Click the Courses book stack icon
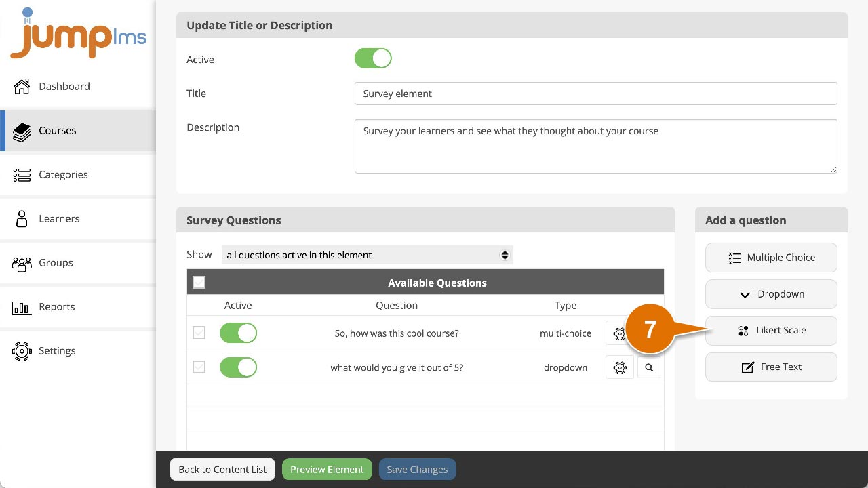The image size is (868, 488). [22, 131]
